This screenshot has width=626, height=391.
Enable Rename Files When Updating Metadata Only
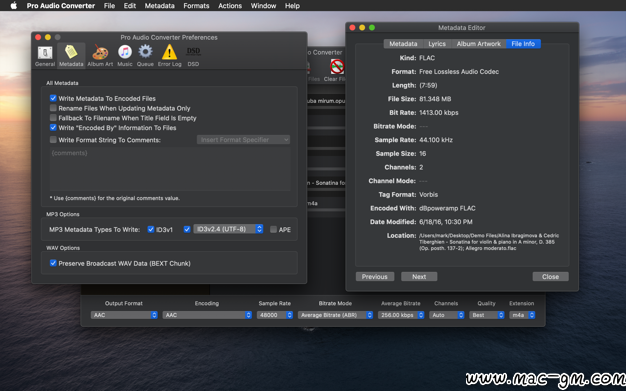[53, 108]
